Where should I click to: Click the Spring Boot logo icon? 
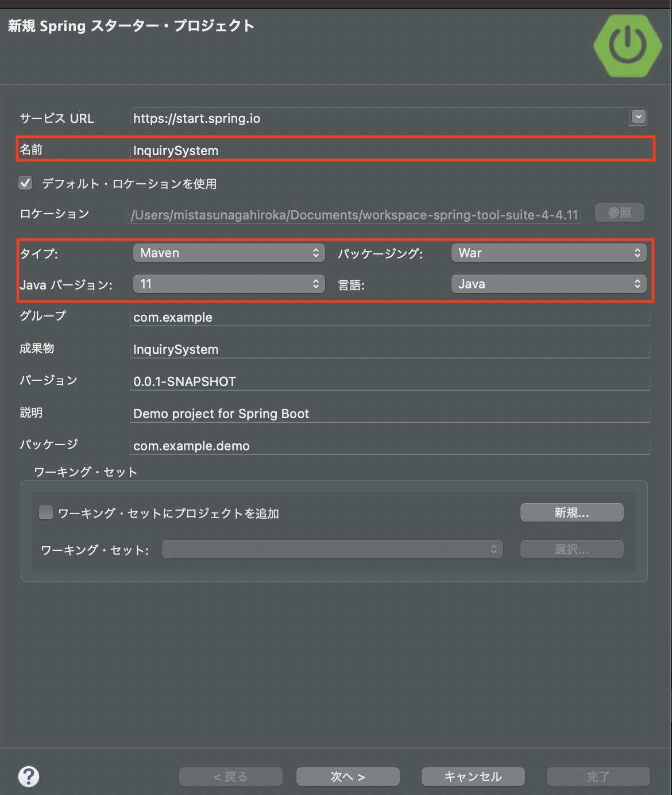(x=627, y=45)
